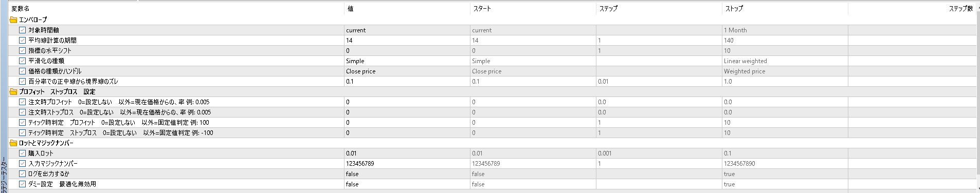Screen dimensions: 980x193
Task: Toggle the 購入ロット checkbox
Action: pos(22,153)
